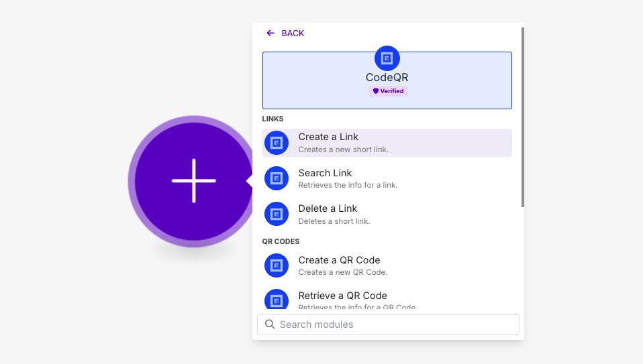Image resolution: width=643 pixels, height=364 pixels.
Task: Click the CodeQR app header card
Action: 387,80
